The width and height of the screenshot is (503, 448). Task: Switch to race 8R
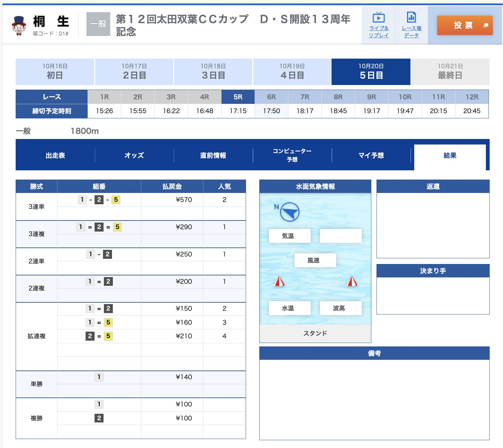[338, 97]
